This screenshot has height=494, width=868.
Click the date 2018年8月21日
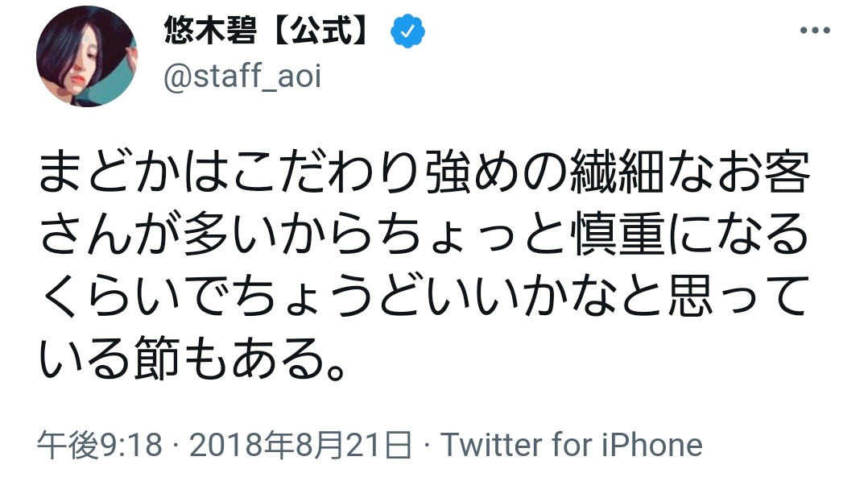301,444
